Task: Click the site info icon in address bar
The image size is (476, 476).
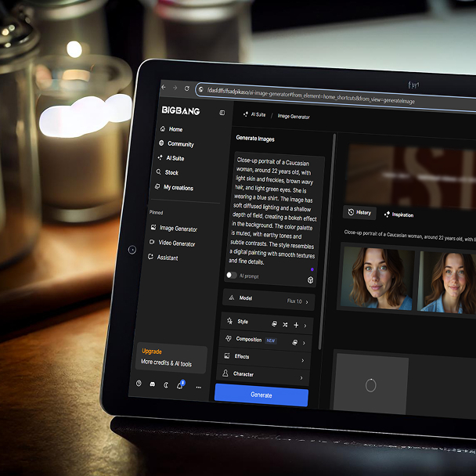Action: click(200, 89)
